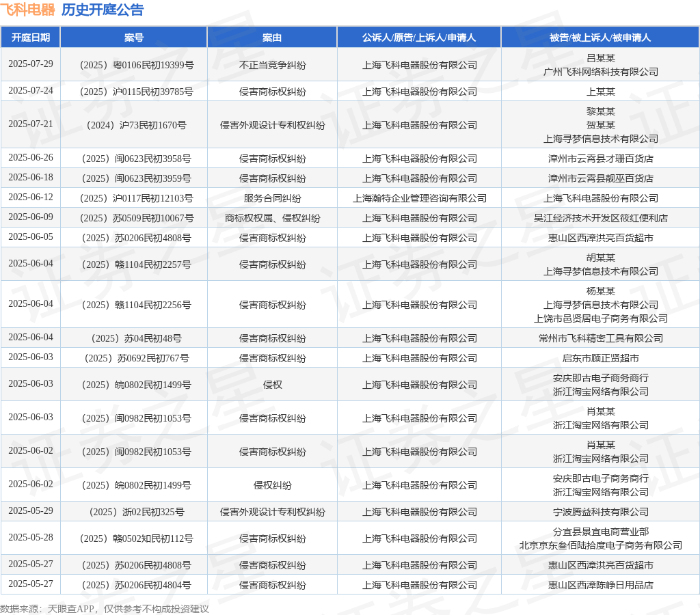Viewport: 700px width, 615px height.
Task: Select the date 2025-05-29
Action: click(30, 510)
